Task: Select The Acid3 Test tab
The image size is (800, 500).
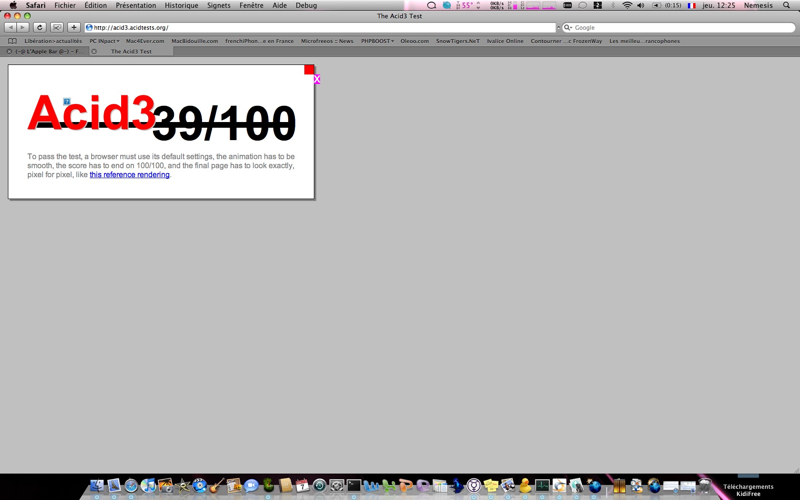Action: (x=131, y=52)
